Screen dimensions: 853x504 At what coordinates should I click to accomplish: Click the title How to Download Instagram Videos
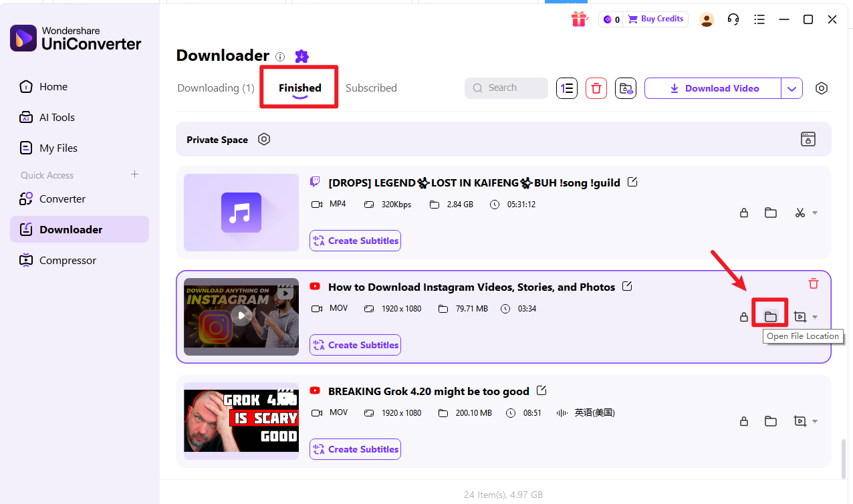[x=471, y=287]
